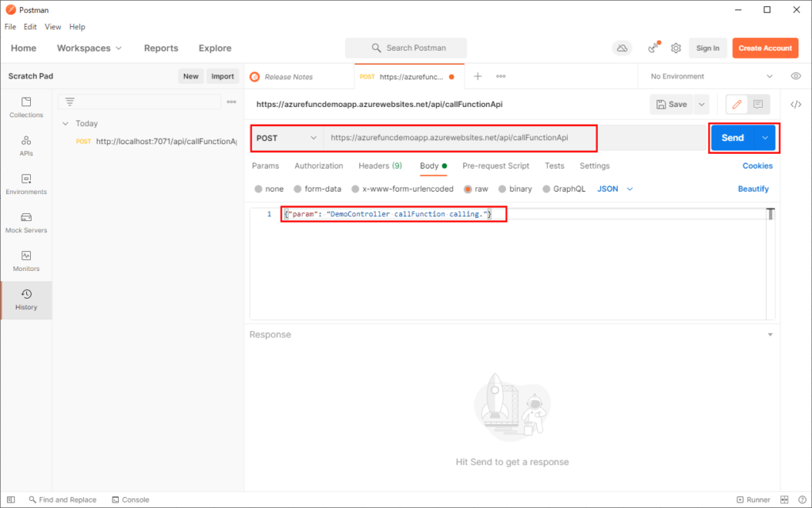Open Postman settings gear
This screenshot has width=812, height=508.
(676, 48)
